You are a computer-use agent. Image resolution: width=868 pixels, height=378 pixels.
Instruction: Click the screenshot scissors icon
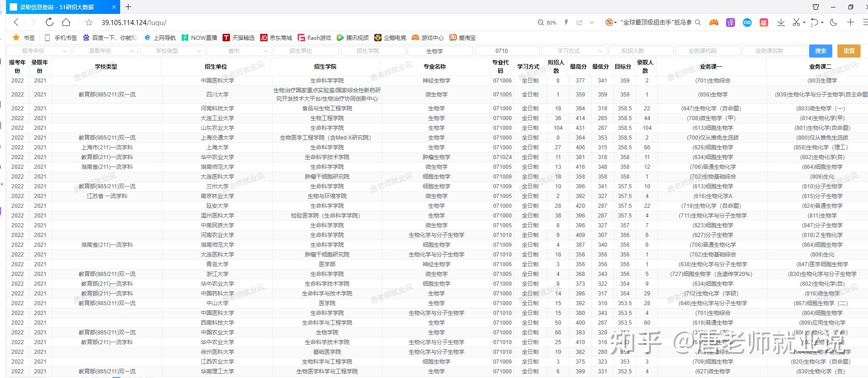(x=796, y=22)
